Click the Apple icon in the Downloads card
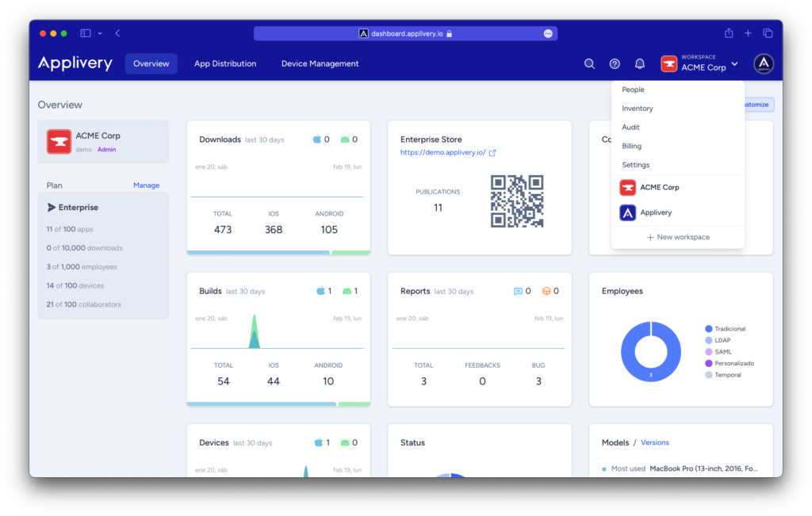The height and width of the screenshot is (516, 812). [x=317, y=140]
